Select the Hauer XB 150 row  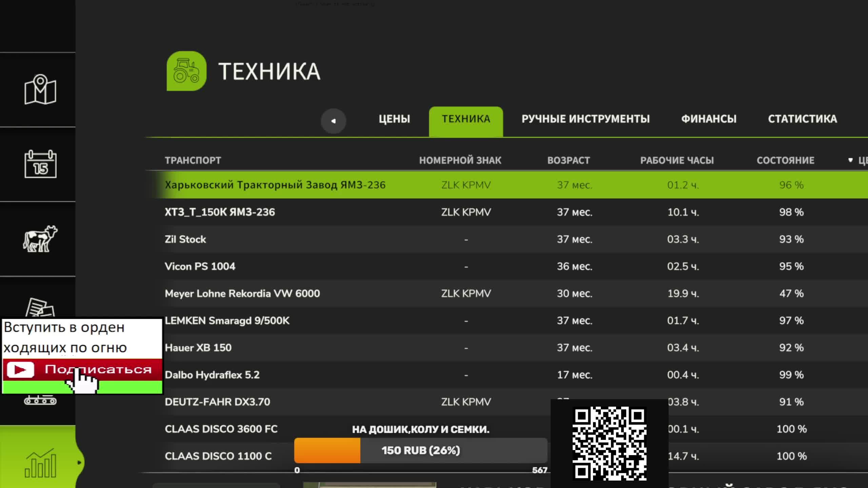tap(515, 347)
